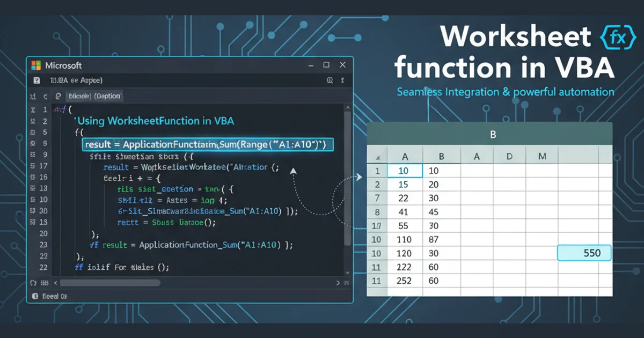
Task: Click the save icon left of VBA title
Action: click(x=36, y=80)
